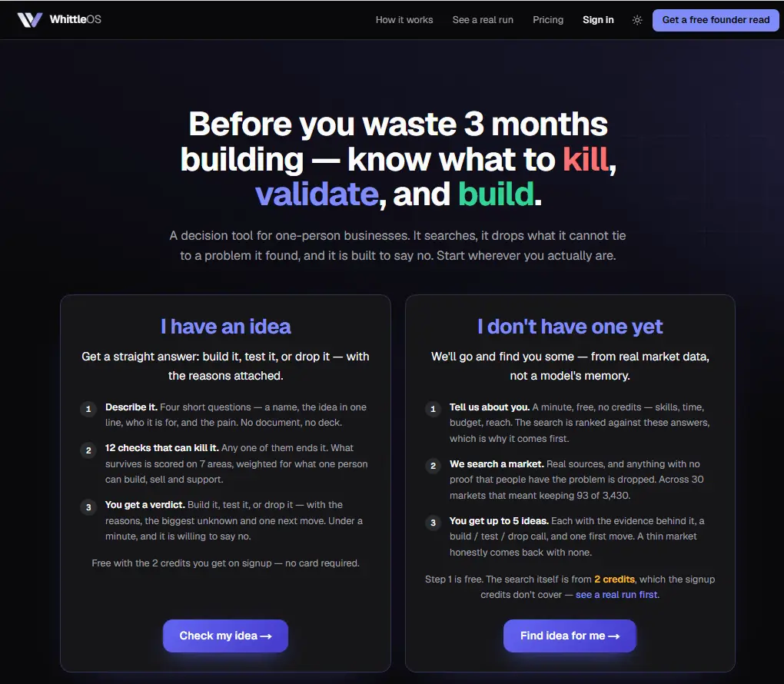The width and height of the screenshot is (784, 684).
Task: Toggle the sun light-mode theme icon
Action: click(637, 20)
